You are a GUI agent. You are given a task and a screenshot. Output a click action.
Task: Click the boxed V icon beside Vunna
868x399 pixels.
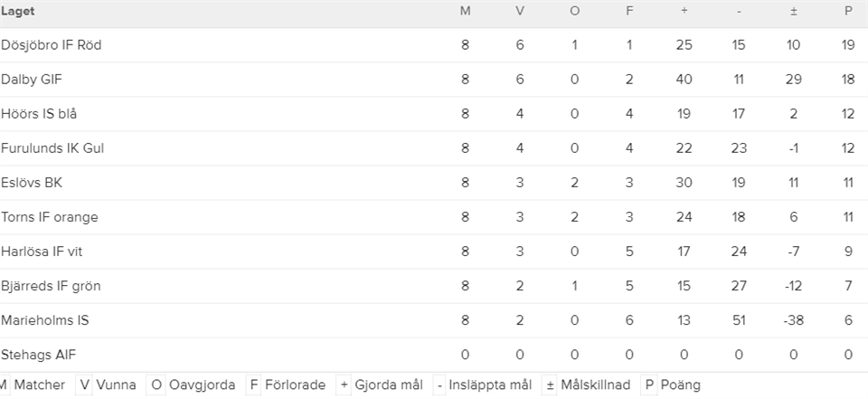coord(85,385)
